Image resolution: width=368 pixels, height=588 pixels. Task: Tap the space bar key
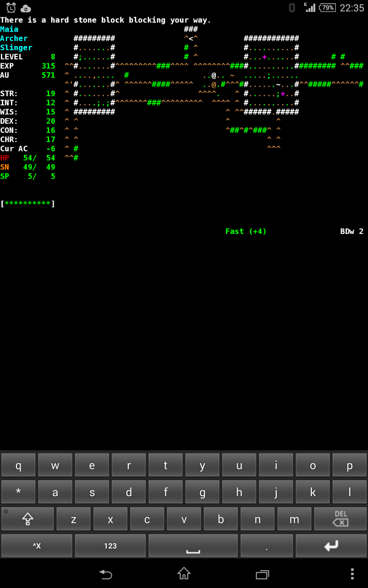pos(193,546)
